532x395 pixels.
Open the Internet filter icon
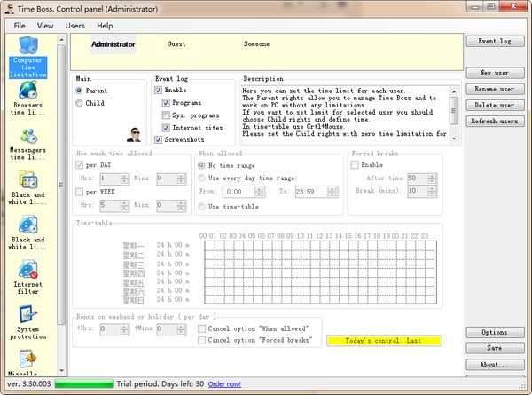[27, 275]
